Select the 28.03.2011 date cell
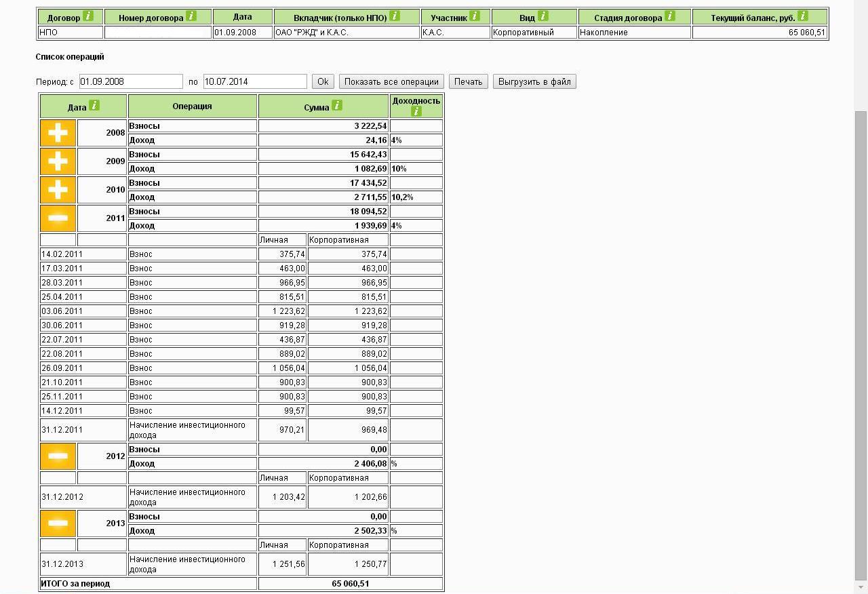868x594 pixels. coord(83,283)
